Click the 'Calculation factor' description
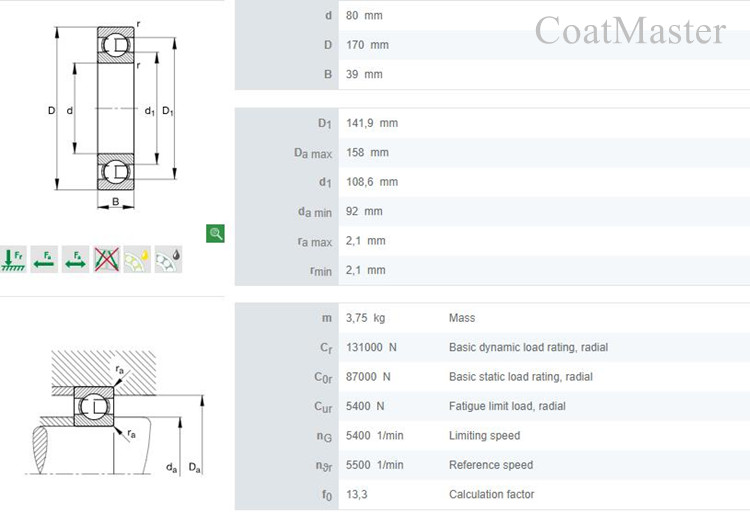750x512 pixels. pyautogui.click(x=491, y=494)
